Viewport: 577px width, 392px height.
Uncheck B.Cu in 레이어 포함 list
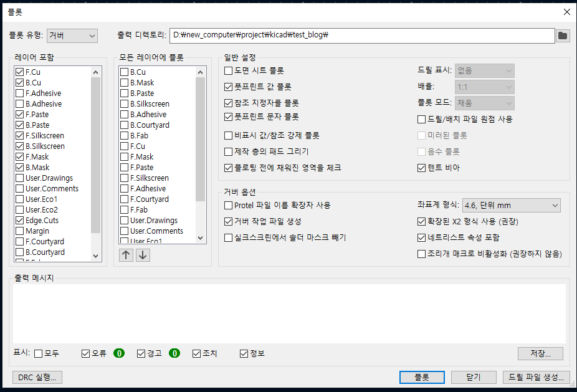click(19, 82)
